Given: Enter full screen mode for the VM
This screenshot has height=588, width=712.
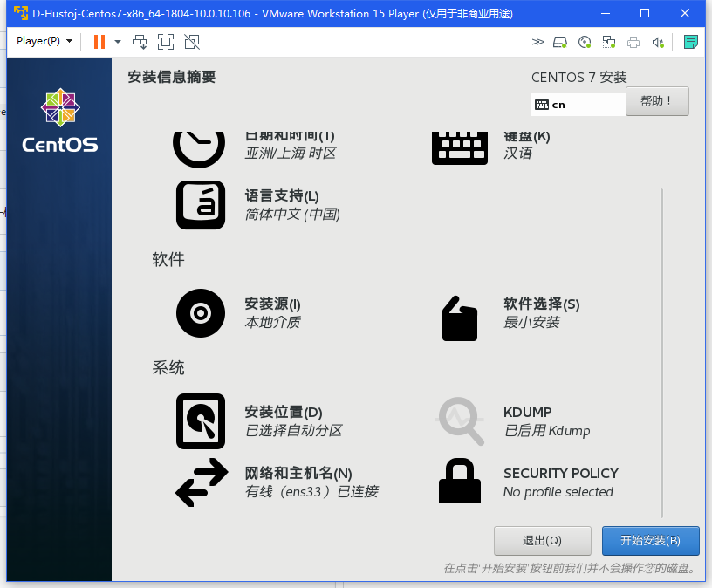Looking at the screenshot, I should (166, 41).
